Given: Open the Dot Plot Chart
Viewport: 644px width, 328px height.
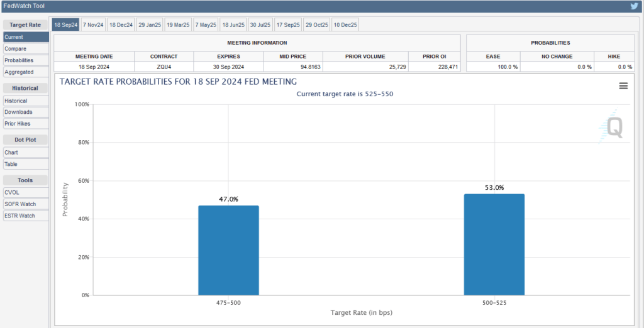Looking at the screenshot, I should (26, 152).
